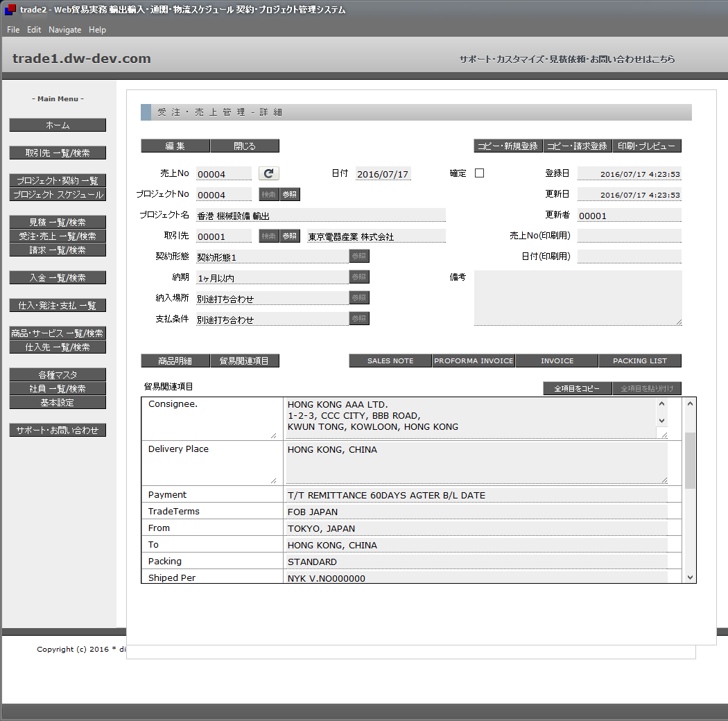Click the trade2 app icon in title bar
728x721 pixels.
[10, 10]
